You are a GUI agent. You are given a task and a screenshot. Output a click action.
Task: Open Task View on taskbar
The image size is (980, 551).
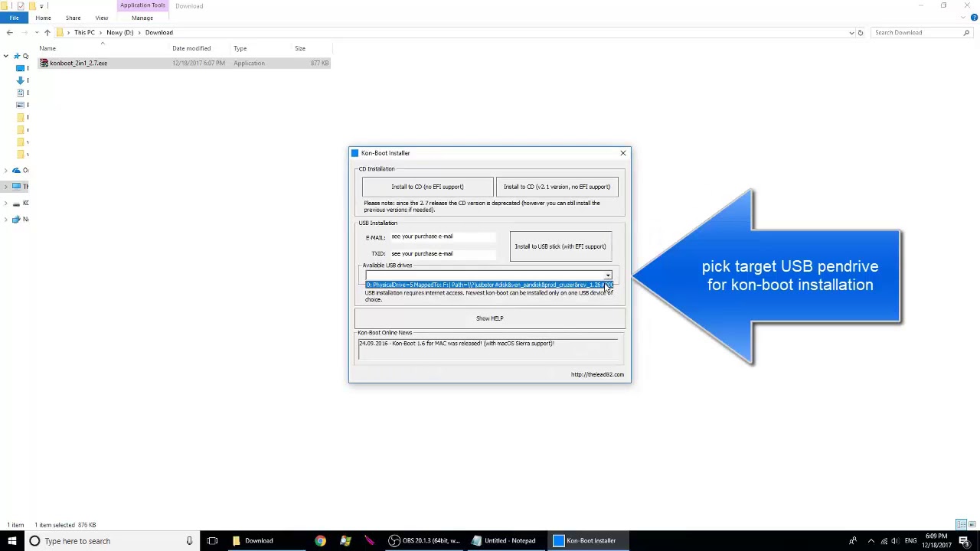[212, 541]
